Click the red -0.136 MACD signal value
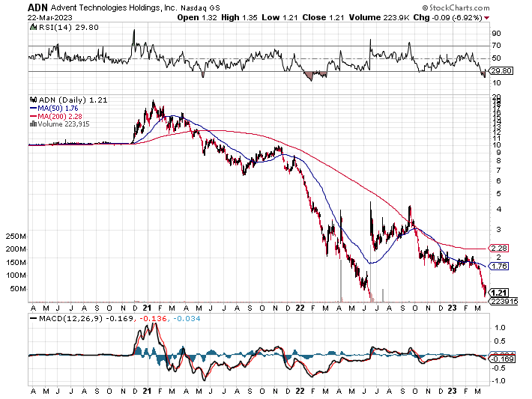 pos(153,319)
